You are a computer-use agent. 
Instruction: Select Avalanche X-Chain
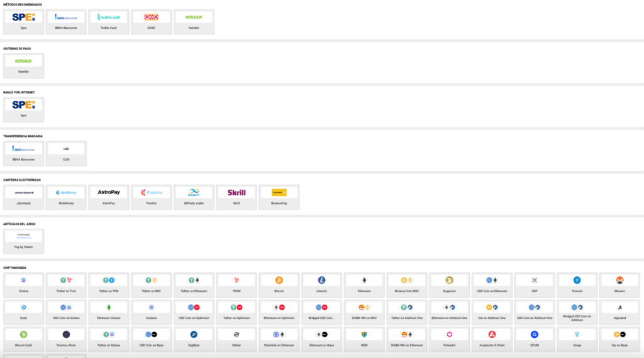click(492, 339)
